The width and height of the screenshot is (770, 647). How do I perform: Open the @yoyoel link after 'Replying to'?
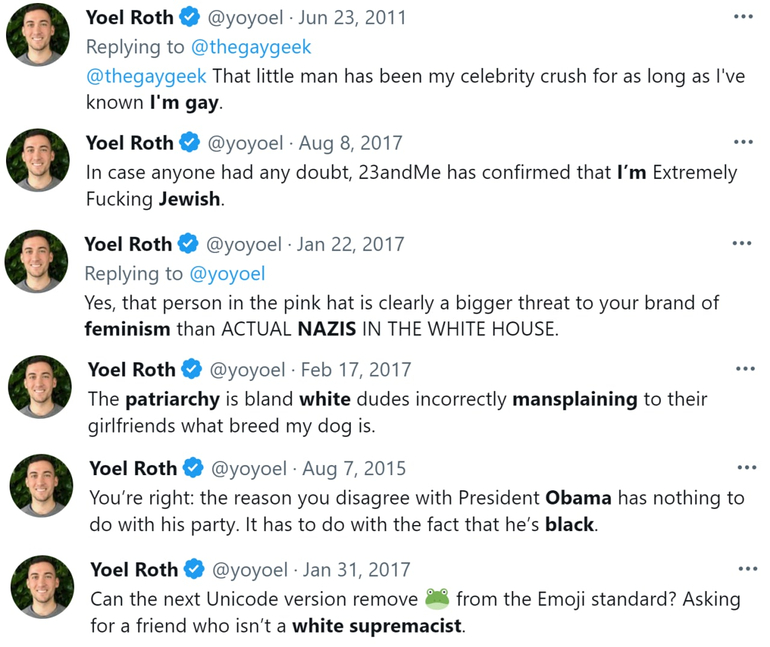coord(226,274)
